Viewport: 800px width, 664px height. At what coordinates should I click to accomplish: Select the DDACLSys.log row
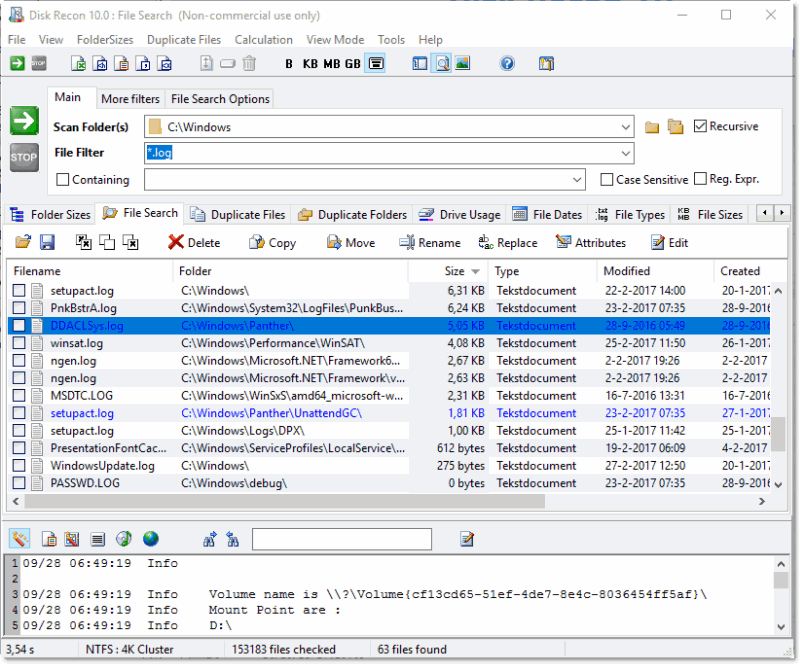coord(389,326)
